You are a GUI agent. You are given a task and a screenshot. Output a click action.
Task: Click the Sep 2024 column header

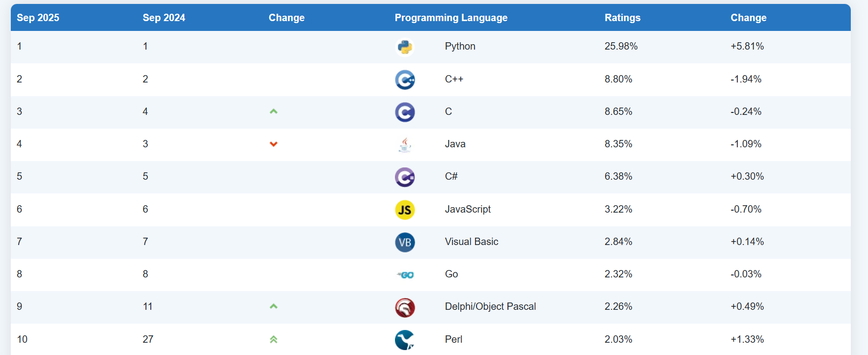pos(164,18)
